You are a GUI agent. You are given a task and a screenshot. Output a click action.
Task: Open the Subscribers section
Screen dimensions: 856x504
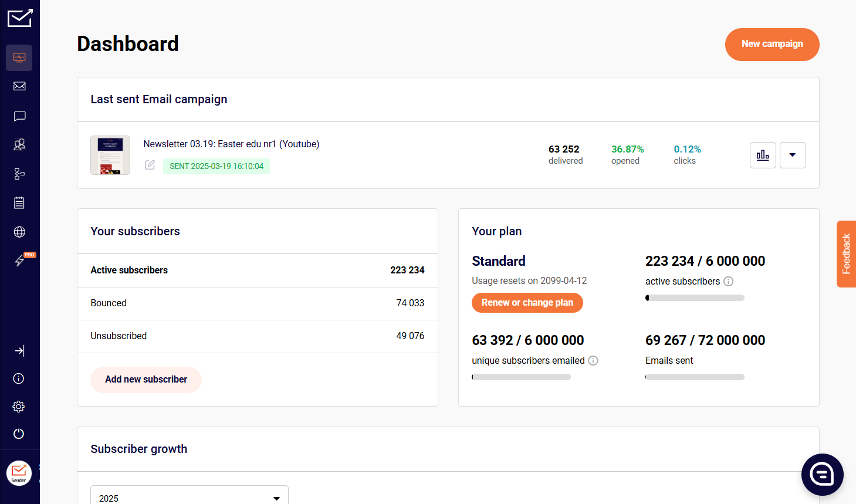19,144
